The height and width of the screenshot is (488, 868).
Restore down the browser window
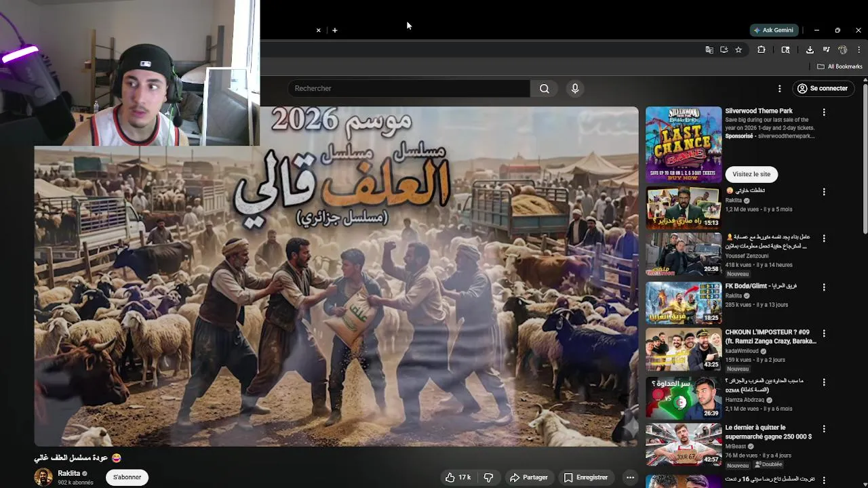[x=837, y=30]
